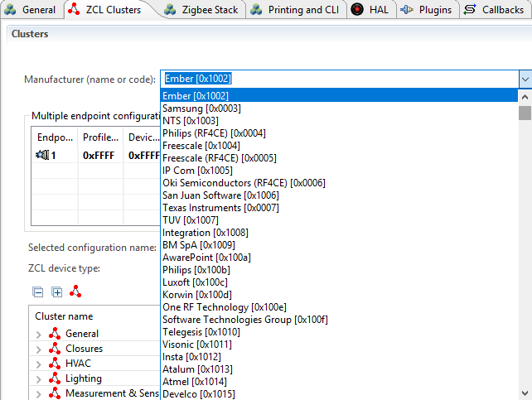Choose Korwin [0x100d]
This screenshot has height=400, width=532.
pyautogui.click(x=339, y=295)
